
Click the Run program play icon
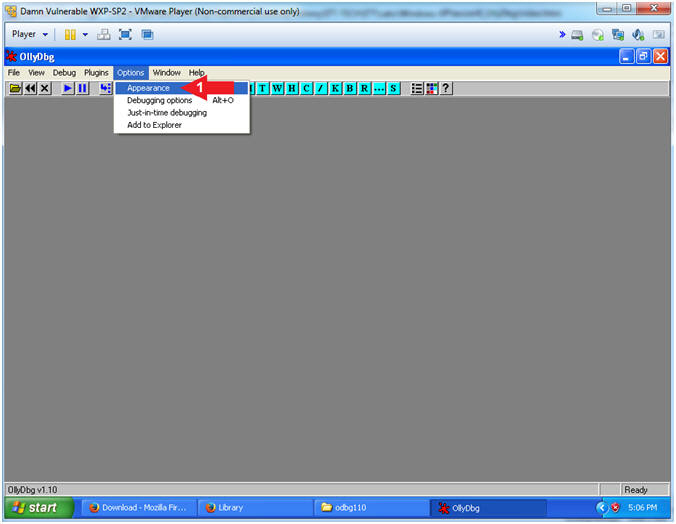[x=68, y=88]
